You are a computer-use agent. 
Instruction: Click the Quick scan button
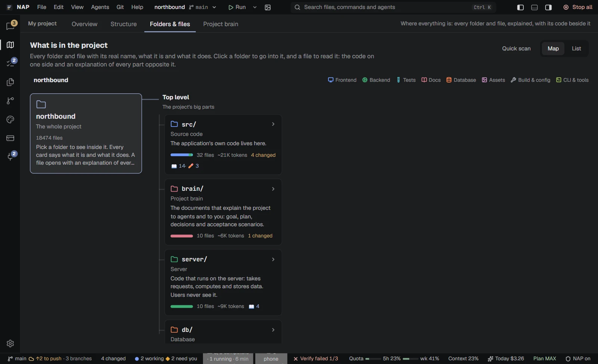tap(516, 49)
